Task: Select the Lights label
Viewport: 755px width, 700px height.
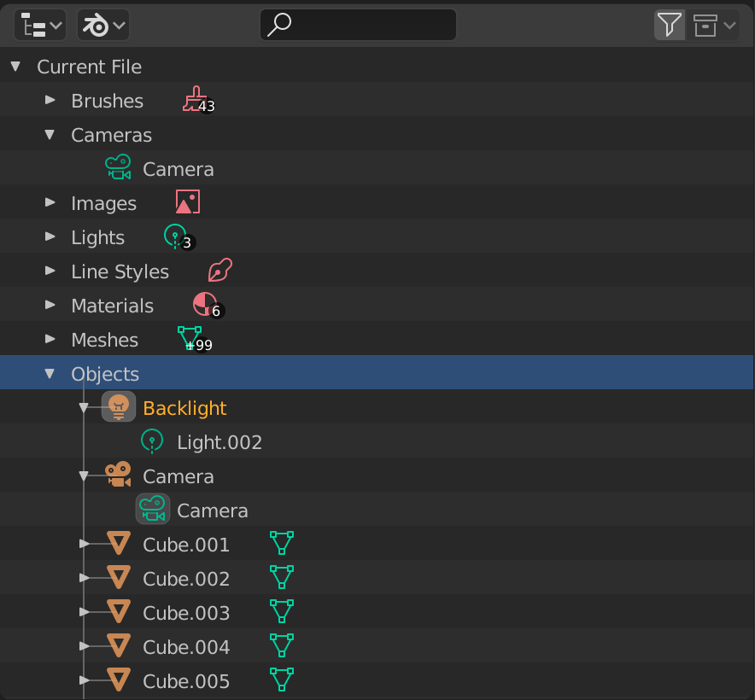Action: click(97, 238)
